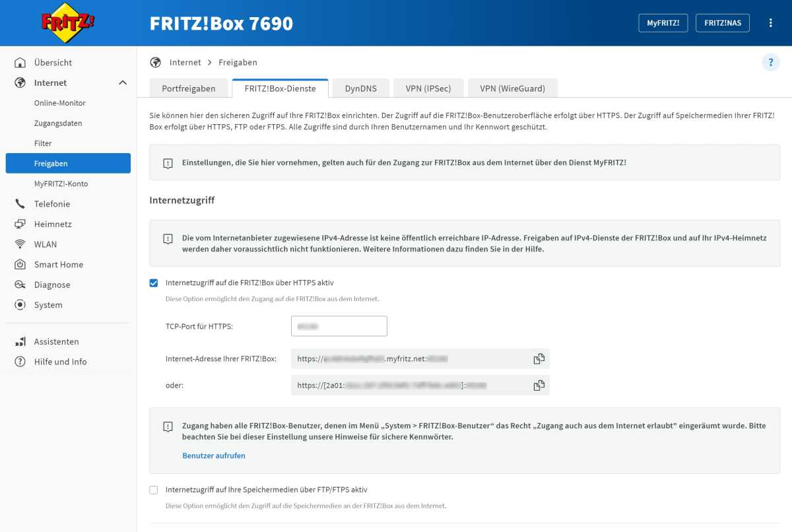The height and width of the screenshot is (532, 792).
Task: Open the Heimnetz menu
Action: pos(53,224)
